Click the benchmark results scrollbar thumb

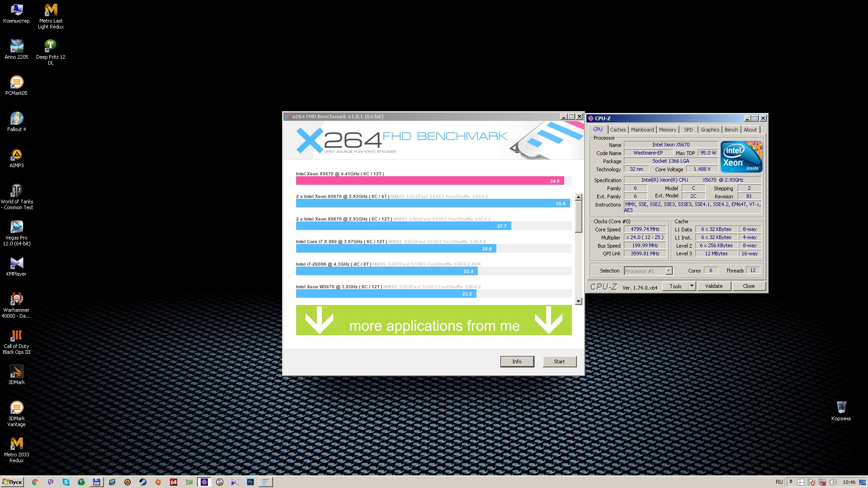coord(578,217)
